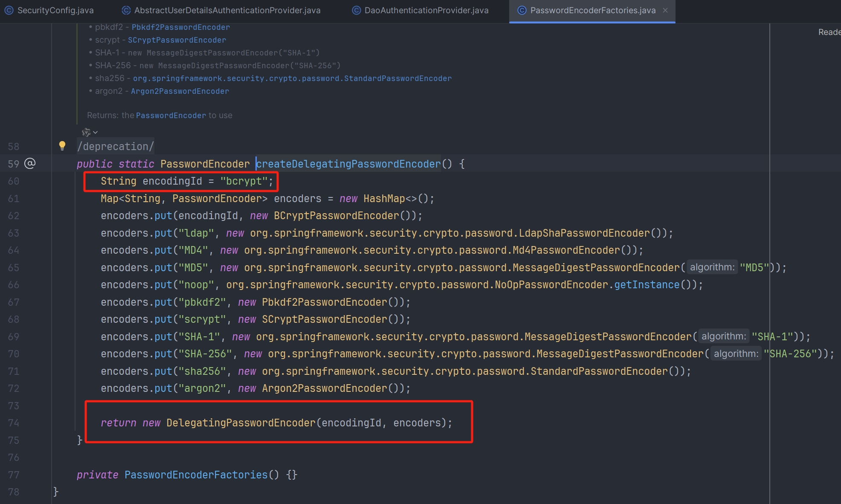The width and height of the screenshot is (841, 504).
Task: Open the Argon2PasswordEncoder doc link
Action: pos(180,91)
